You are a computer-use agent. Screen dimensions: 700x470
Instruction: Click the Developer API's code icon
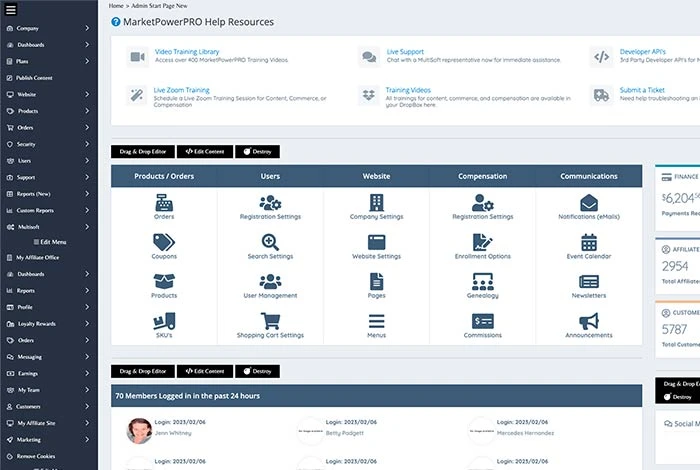coord(601,57)
